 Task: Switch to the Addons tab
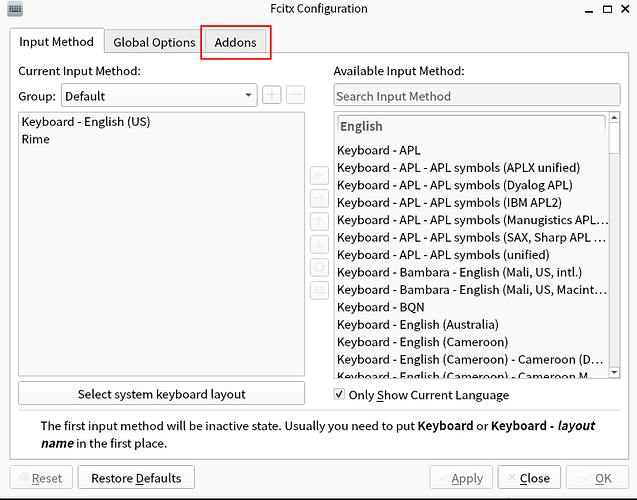tap(235, 42)
